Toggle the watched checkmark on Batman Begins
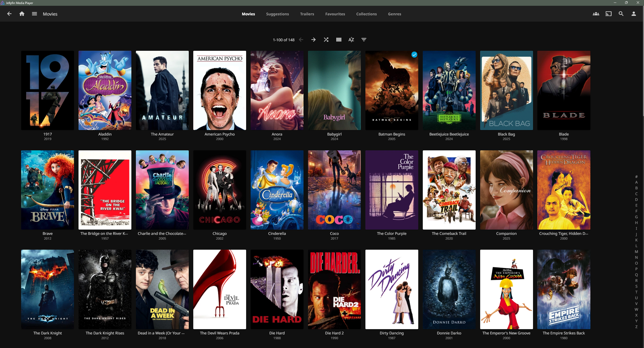644x348 pixels. click(414, 55)
